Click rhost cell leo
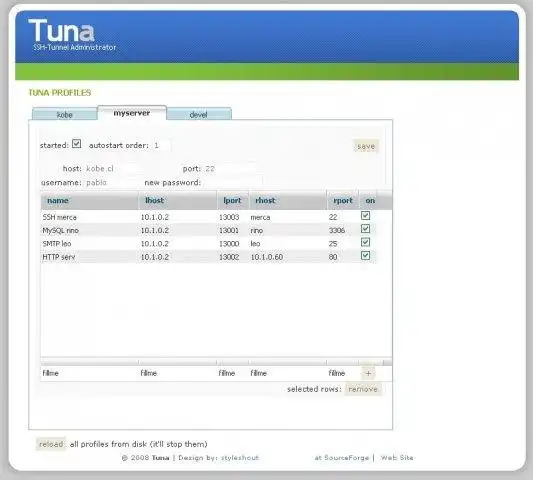Viewport: 533px width, 480px height. pos(255,244)
